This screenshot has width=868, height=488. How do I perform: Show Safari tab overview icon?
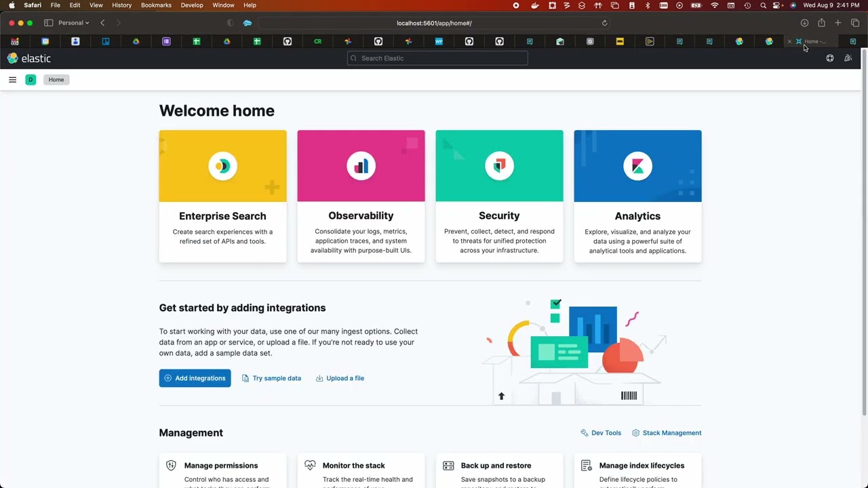[855, 23]
